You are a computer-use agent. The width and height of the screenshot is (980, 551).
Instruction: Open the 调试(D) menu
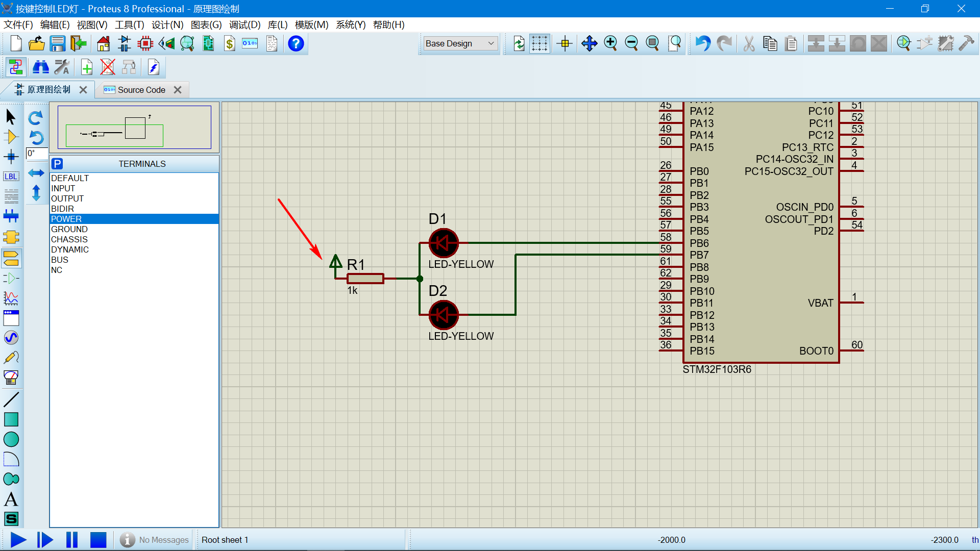(x=244, y=24)
